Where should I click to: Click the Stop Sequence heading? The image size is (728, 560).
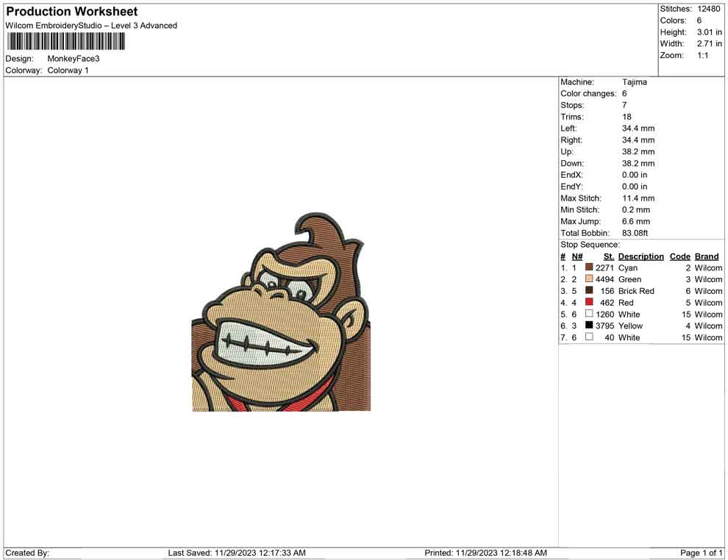(590, 245)
